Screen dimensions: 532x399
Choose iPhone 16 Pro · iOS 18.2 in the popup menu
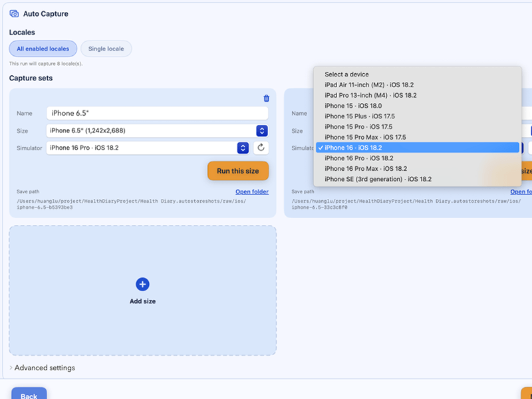click(418, 158)
